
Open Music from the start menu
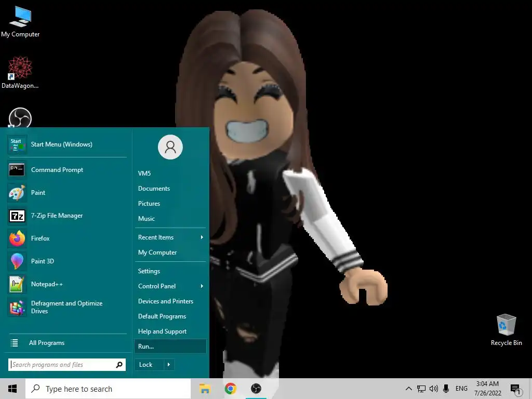tap(170, 219)
